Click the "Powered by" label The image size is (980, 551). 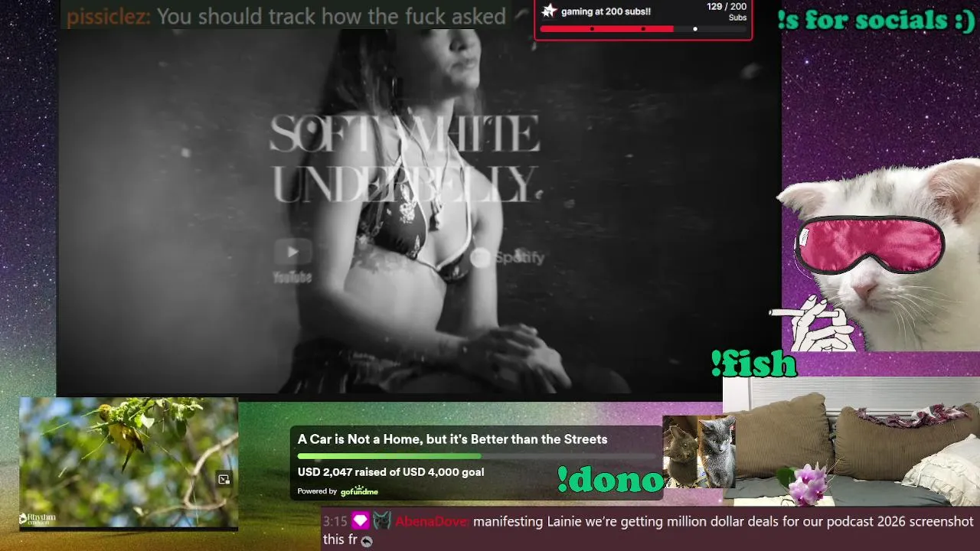(317, 491)
